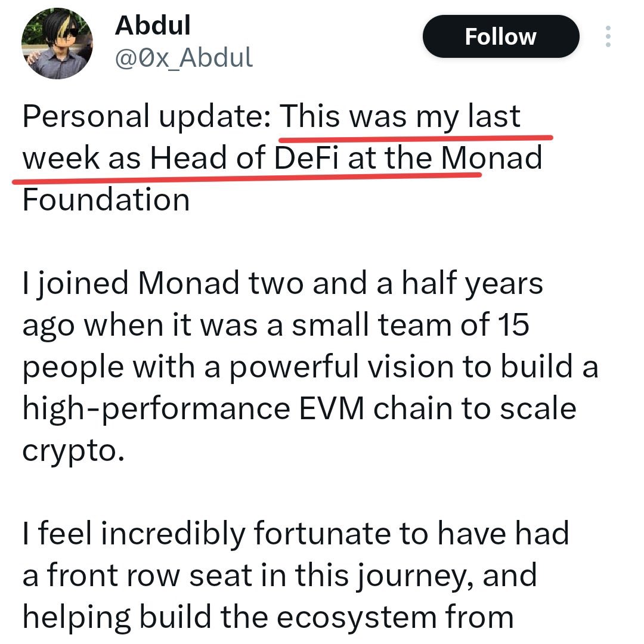Click Abdul's profile avatar picture
The image size is (644, 644).
57,45
